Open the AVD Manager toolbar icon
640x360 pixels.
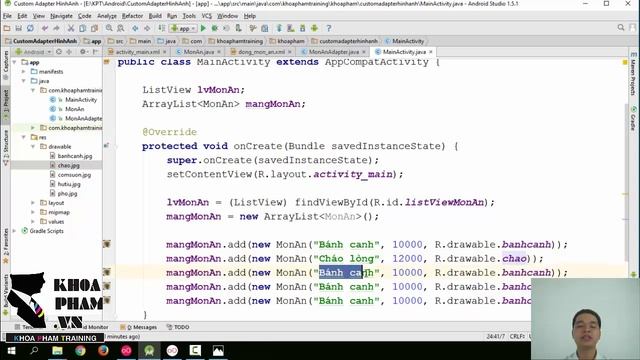(291, 28)
